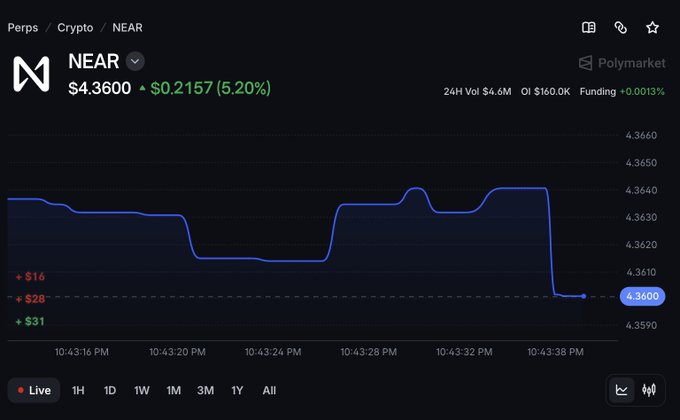Click the Funding +0.0013% stat
The width and height of the screenshot is (680, 420).
[x=622, y=92]
